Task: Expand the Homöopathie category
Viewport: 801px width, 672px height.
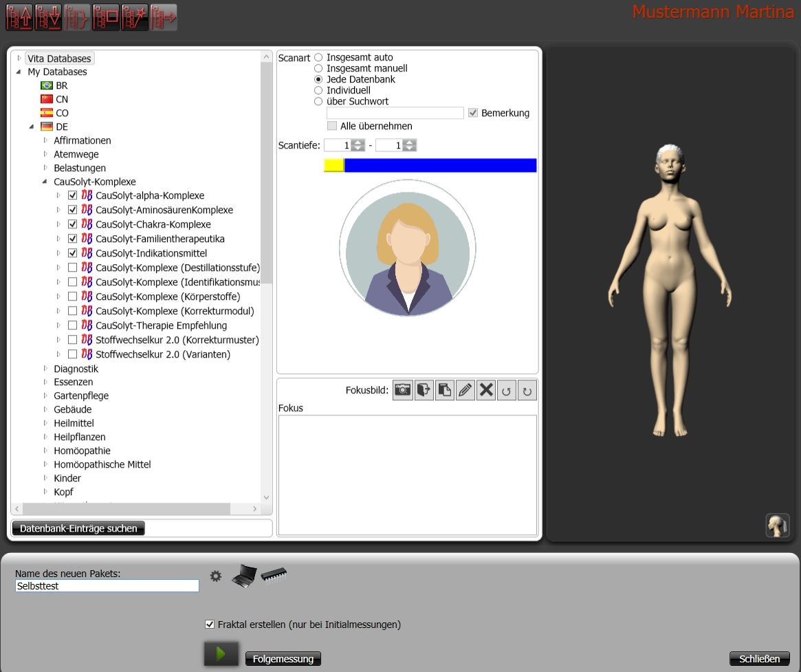Action: coord(45,451)
